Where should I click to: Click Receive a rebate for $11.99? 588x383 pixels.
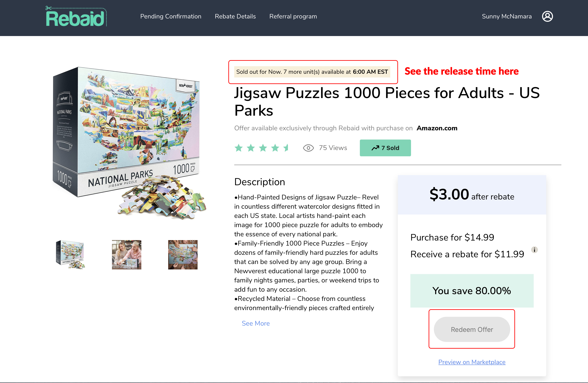[467, 254]
